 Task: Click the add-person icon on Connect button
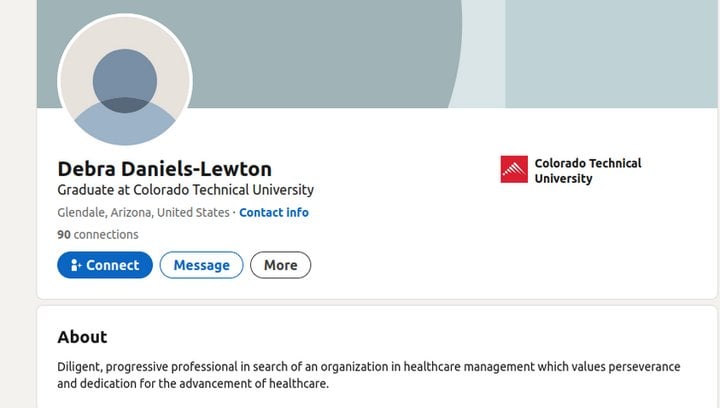(76, 265)
